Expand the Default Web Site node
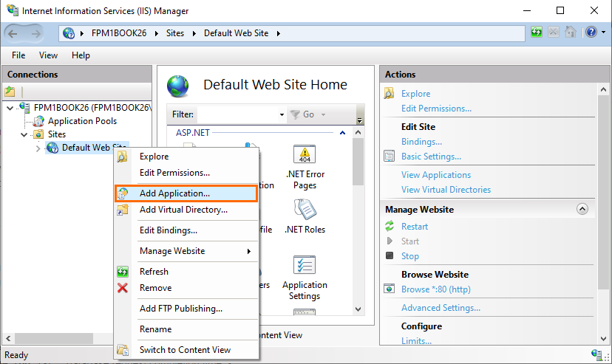 coord(38,148)
